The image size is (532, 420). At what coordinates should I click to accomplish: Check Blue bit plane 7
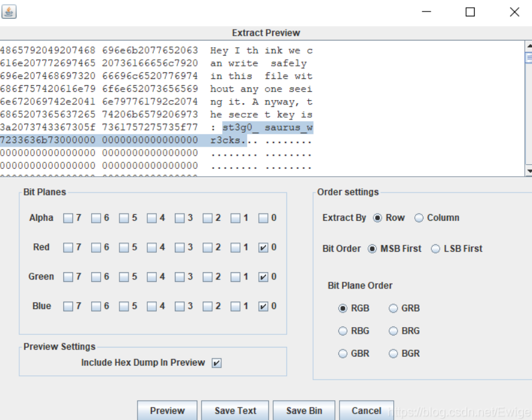(x=68, y=307)
